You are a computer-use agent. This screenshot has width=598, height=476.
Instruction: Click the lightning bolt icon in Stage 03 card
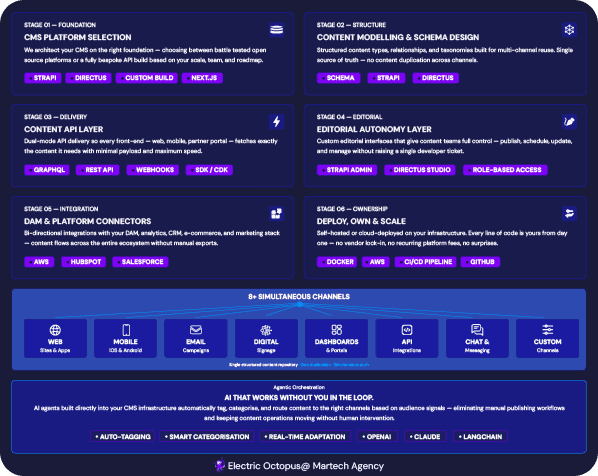[276, 122]
